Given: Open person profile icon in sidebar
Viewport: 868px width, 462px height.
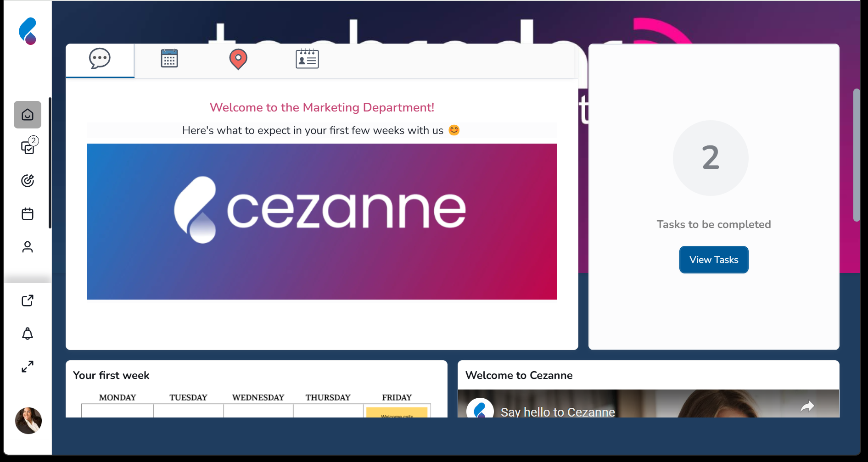Looking at the screenshot, I should pos(28,247).
